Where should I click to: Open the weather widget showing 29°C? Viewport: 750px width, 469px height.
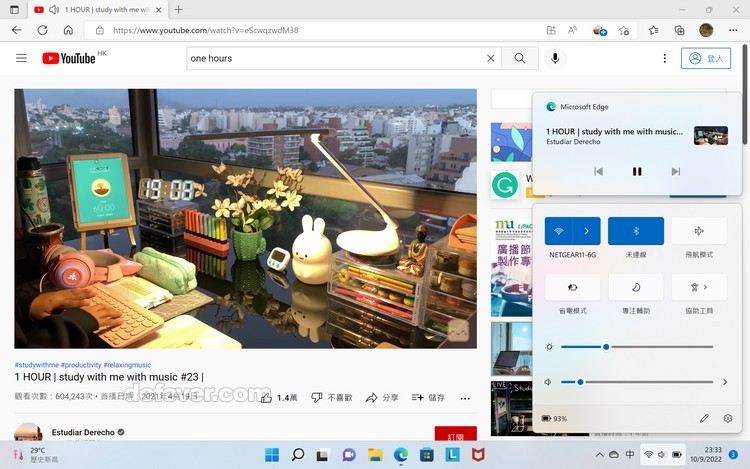pyautogui.click(x=36, y=455)
